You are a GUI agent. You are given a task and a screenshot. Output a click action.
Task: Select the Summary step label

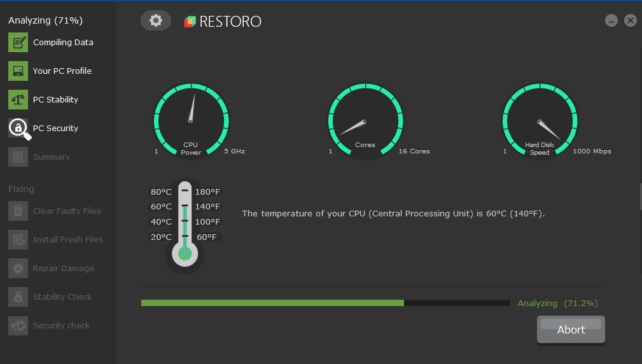[x=51, y=157]
